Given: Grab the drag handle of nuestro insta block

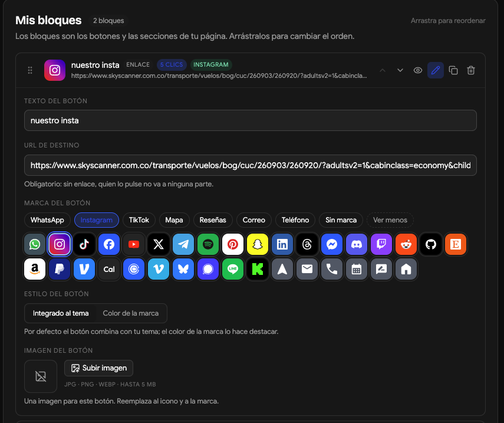Looking at the screenshot, I should point(30,70).
